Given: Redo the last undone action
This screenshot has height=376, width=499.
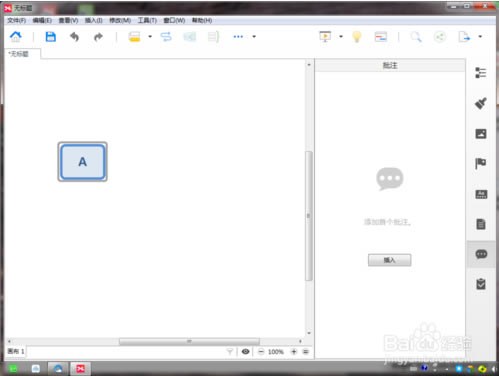Looking at the screenshot, I should click(98, 37).
